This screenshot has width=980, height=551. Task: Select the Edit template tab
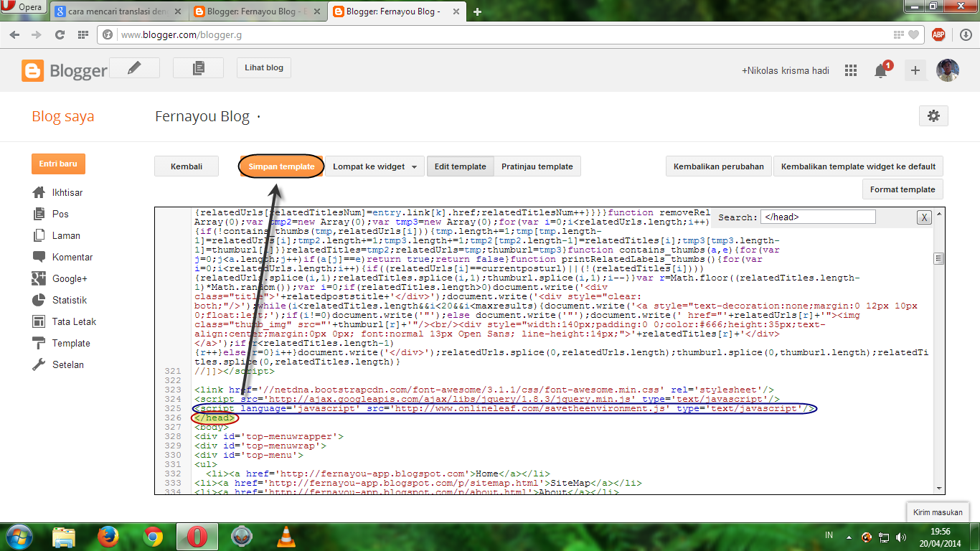click(x=460, y=166)
